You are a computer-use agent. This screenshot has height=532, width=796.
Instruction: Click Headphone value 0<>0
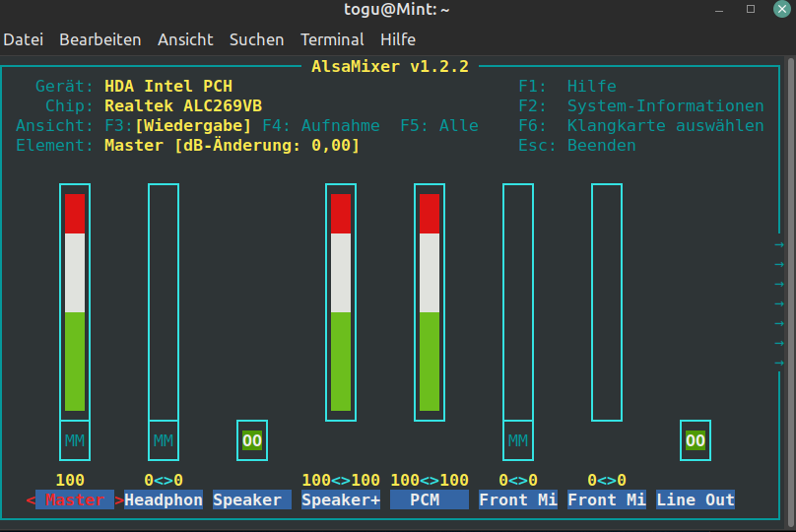click(x=164, y=480)
